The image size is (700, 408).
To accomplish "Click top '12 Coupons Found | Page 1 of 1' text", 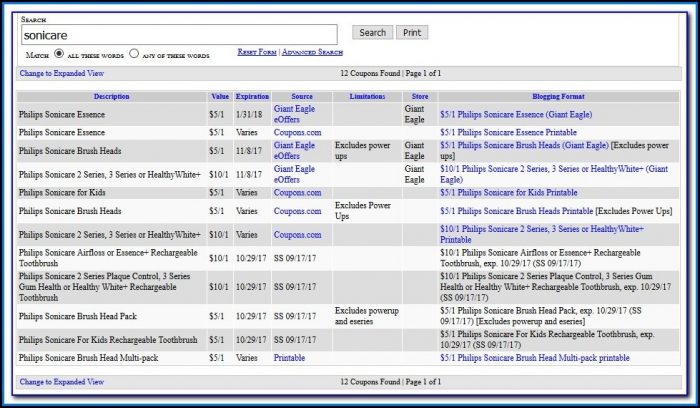I will click(391, 73).
